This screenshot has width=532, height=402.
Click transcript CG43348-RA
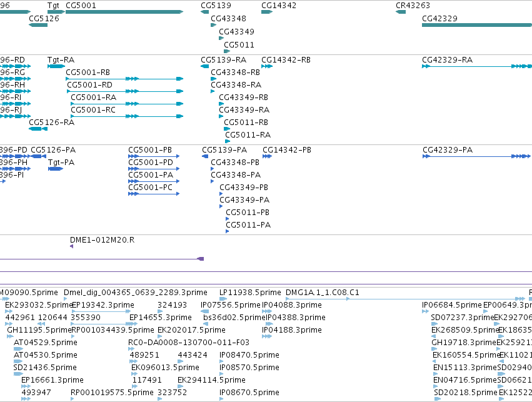tap(236, 85)
